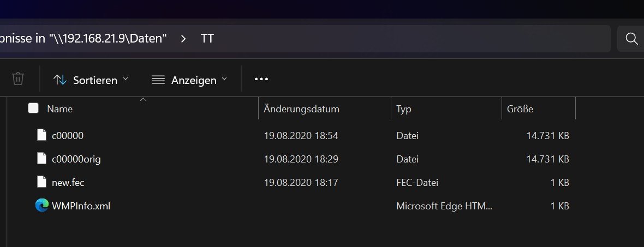This screenshot has height=247, width=644.
Task: Sort by Änderungsdatum column header
Action: tap(301, 109)
